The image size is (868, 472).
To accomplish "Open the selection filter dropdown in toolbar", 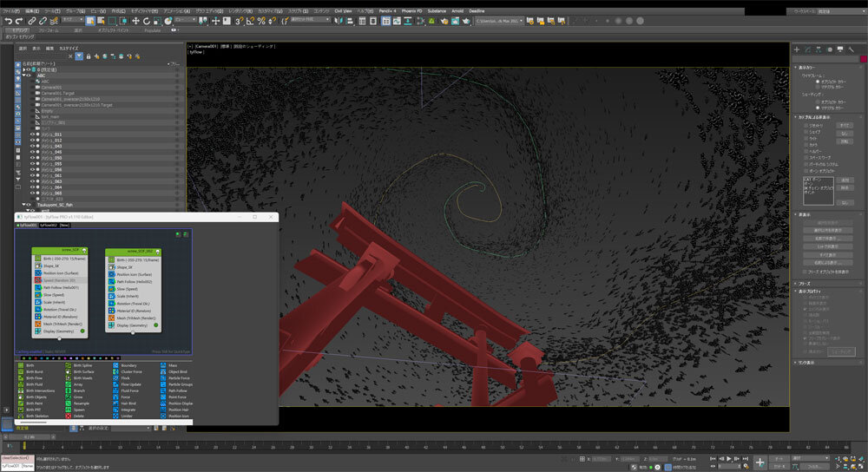I will click(71, 19).
